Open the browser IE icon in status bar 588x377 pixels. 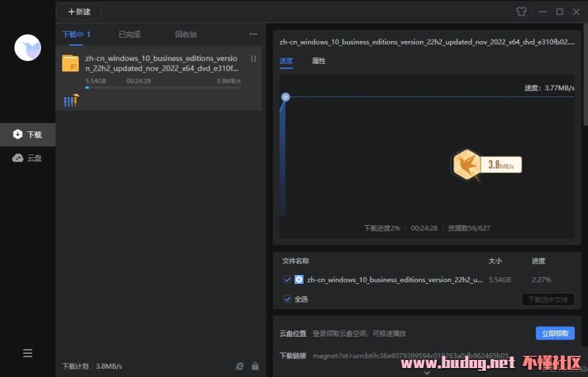click(239, 366)
